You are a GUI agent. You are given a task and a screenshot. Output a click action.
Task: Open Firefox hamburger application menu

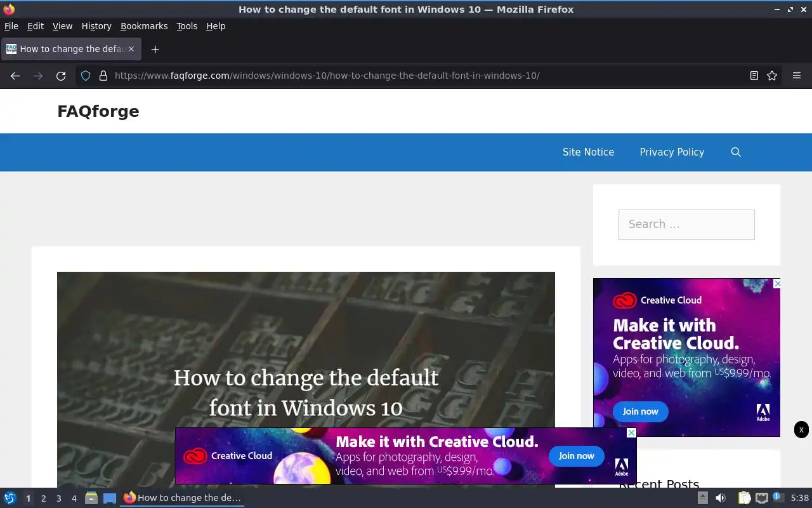[797, 76]
